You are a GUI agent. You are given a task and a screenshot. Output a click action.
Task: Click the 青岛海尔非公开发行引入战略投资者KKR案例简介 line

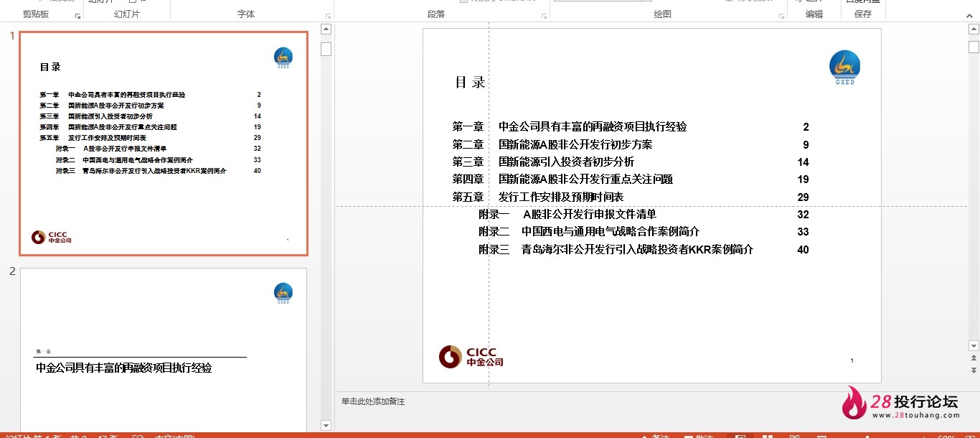click(638, 250)
